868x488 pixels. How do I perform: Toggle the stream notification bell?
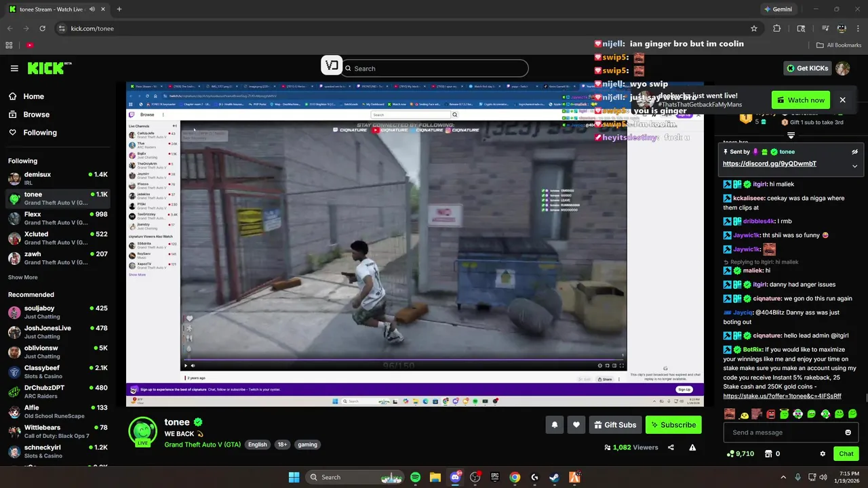[x=554, y=425]
